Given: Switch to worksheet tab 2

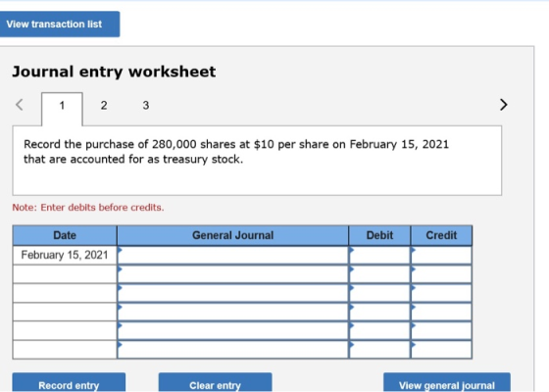Looking at the screenshot, I should click(x=104, y=106).
